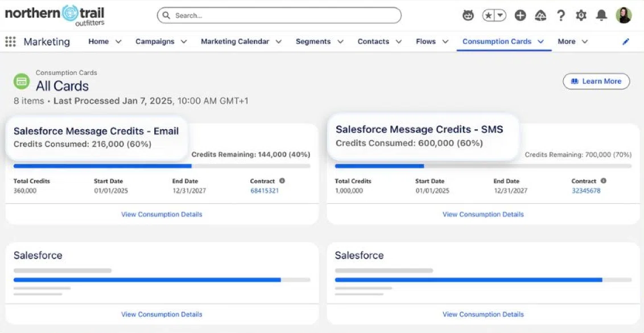Click the SMS credits progress bar
The width and height of the screenshot is (644, 333).
(x=484, y=166)
